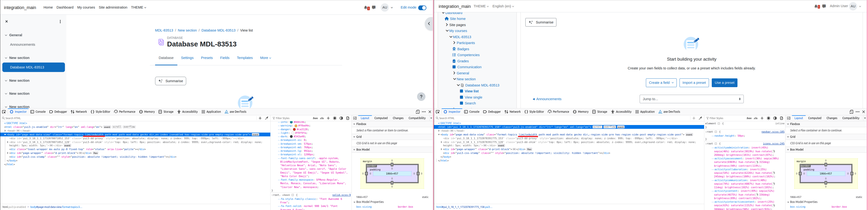Click the Badges icon in right navigation

(454, 49)
